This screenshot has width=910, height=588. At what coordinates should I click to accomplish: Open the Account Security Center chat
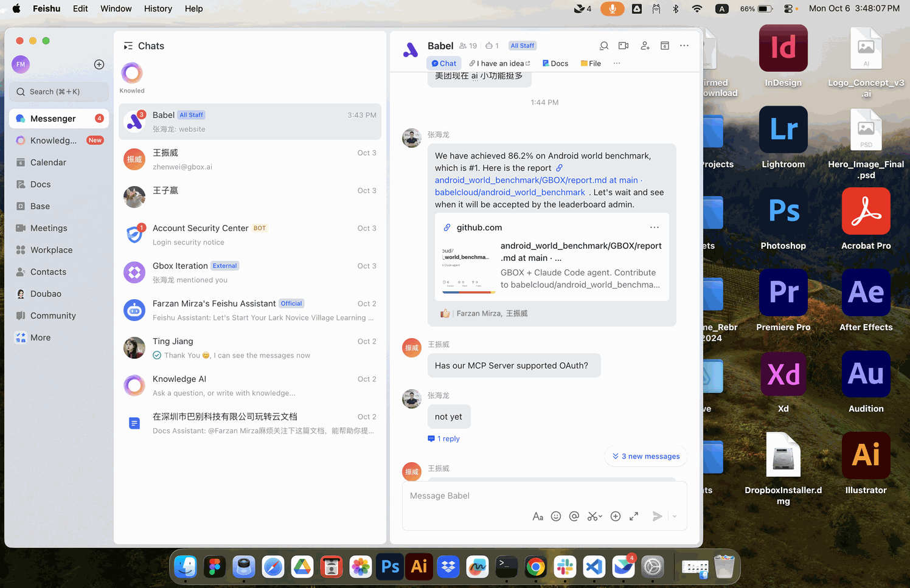tap(249, 235)
